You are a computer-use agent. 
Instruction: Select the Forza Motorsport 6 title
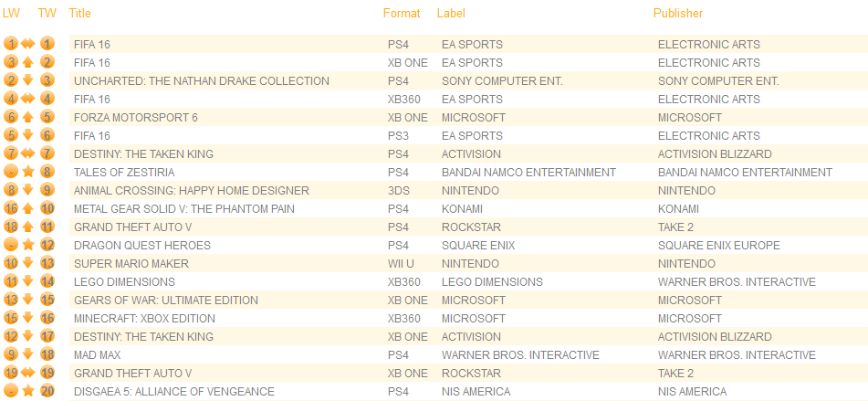tap(136, 118)
